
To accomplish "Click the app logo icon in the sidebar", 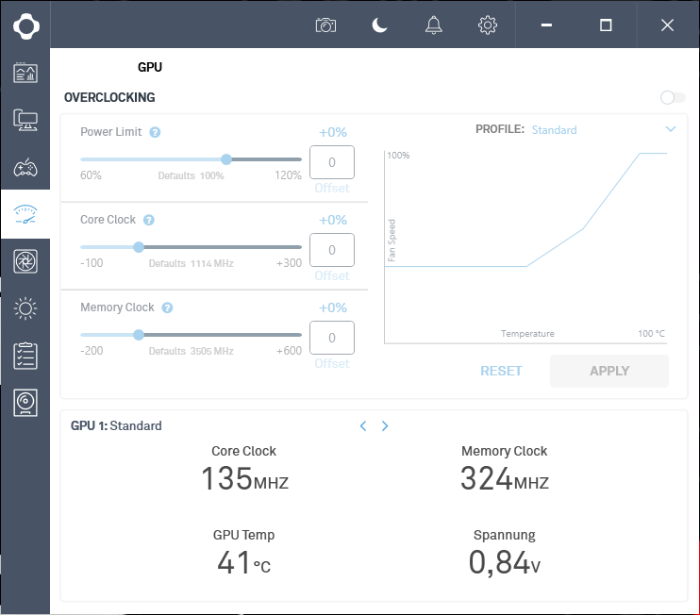I will click(x=25, y=25).
